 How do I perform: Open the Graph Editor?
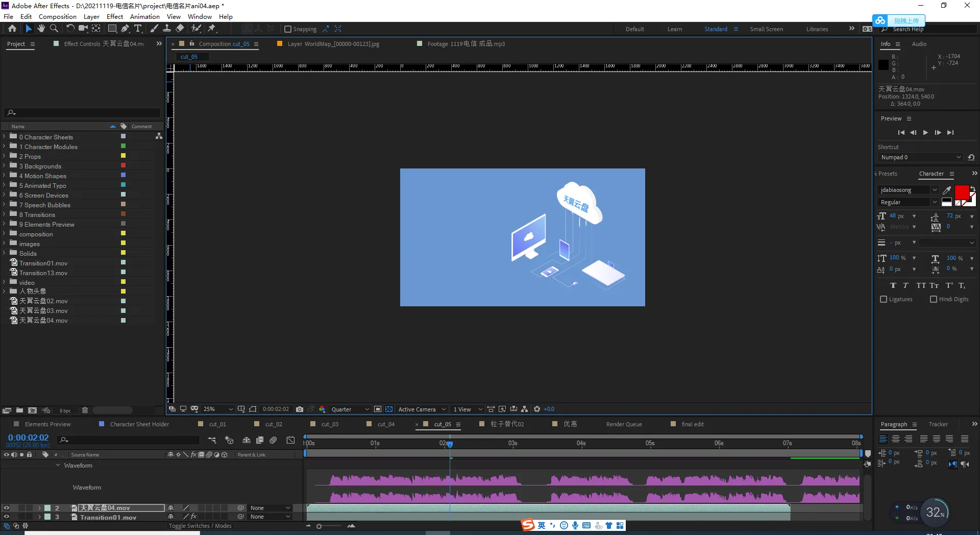click(x=291, y=440)
